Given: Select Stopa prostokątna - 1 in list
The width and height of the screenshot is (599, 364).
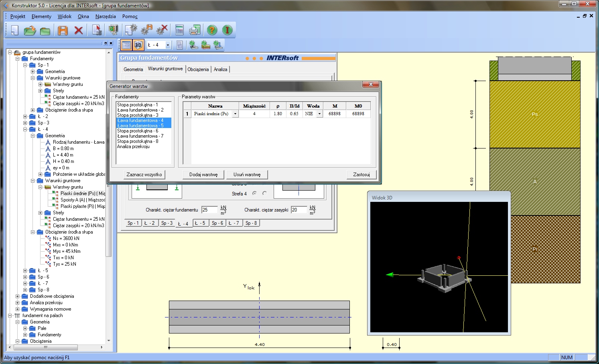Looking at the screenshot, I should (x=144, y=105).
